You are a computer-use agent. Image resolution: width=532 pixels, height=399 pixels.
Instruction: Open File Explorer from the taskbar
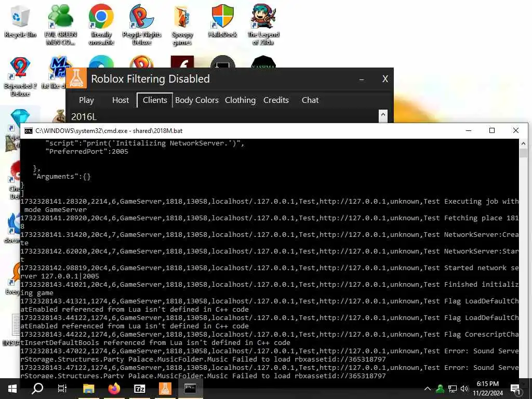coord(88,389)
